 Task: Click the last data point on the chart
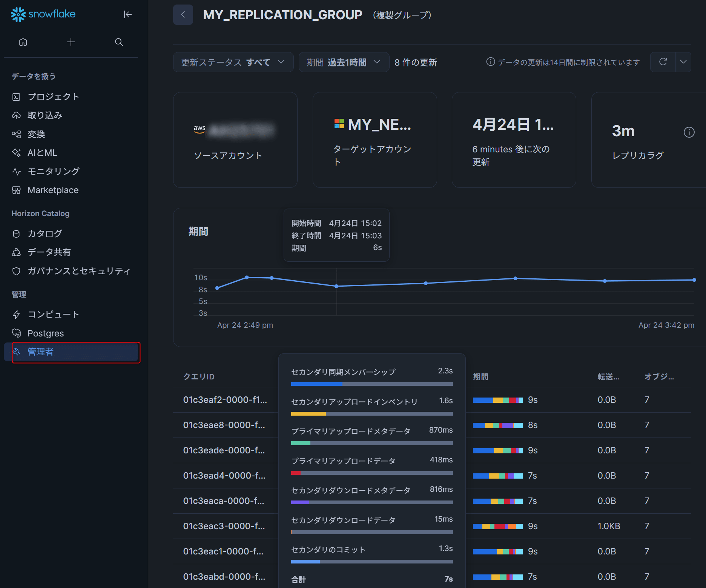pyautogui.click(x=694, y=280)
